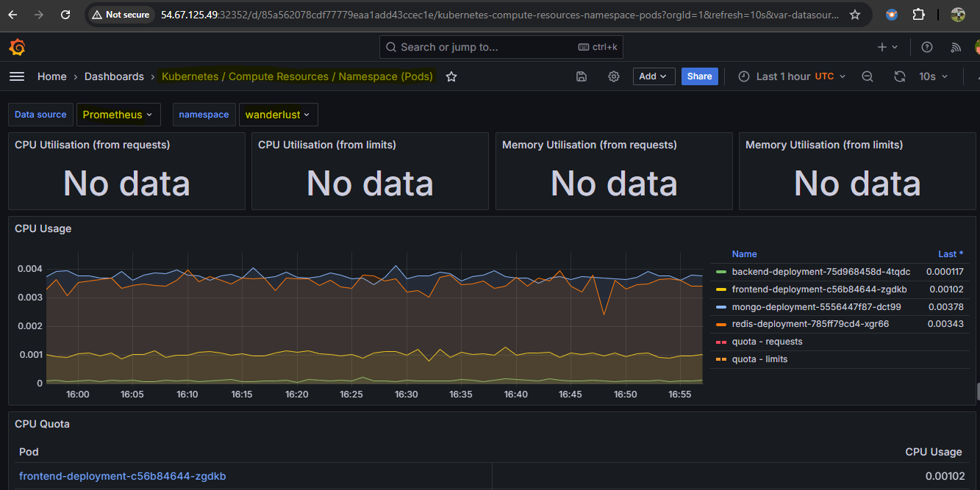Open the Add dropdown button
The width and height of the screenshot is (980, 490).
654,76
